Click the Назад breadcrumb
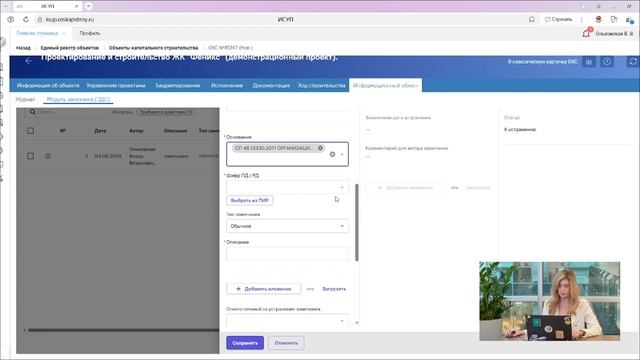Image resolution: width=640 pixels, height=360 pixels. coord(23,48)
